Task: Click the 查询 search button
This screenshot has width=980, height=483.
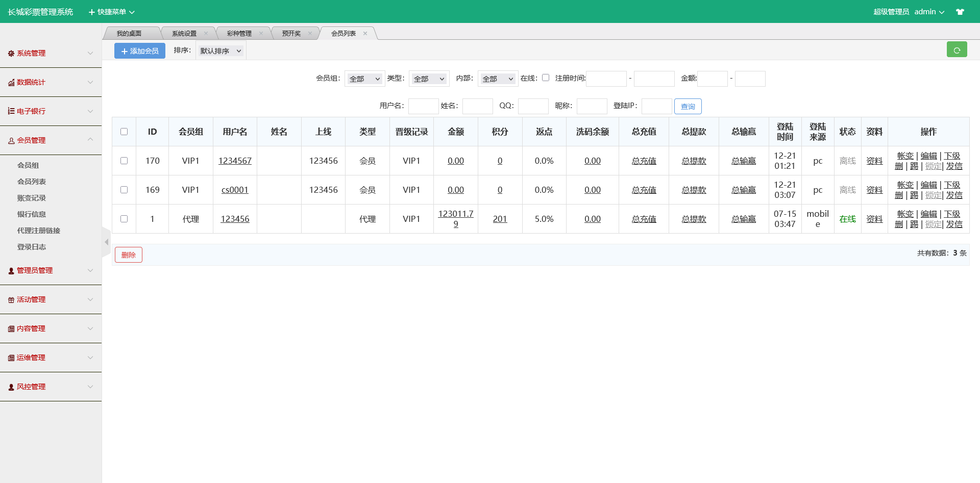Action: [x=688, y=106]
